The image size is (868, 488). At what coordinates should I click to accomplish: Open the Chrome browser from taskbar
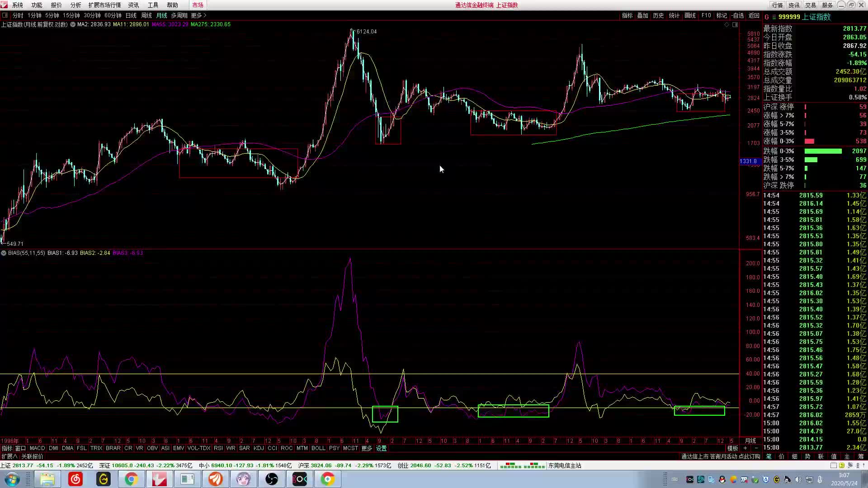[x=131, y=479]
